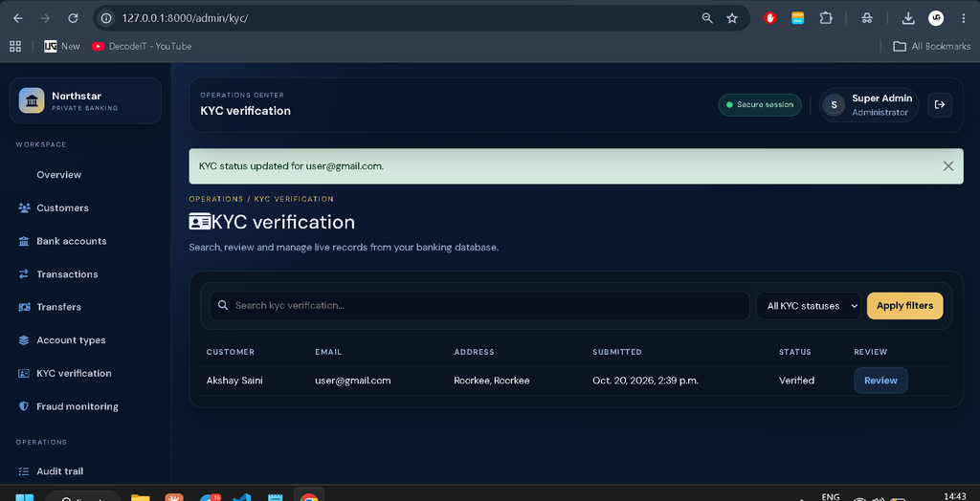Open Customers via its people icon
This screenshot has width=980, height=501.
pos(24,207)
